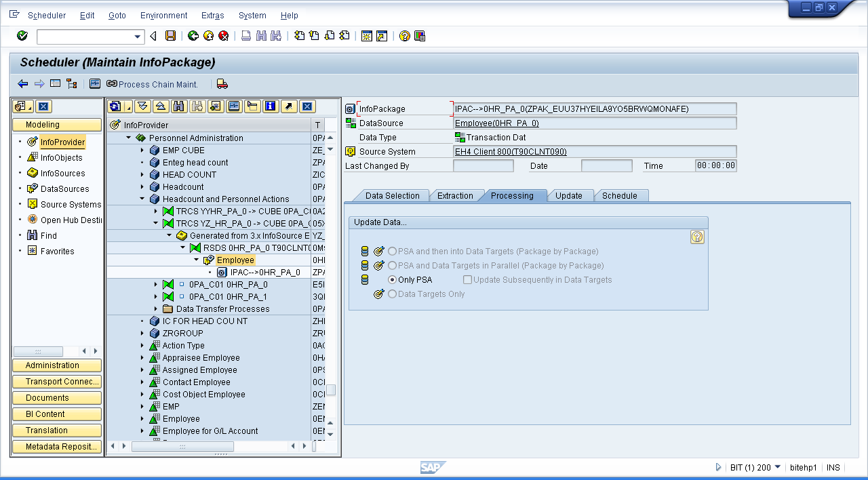Screen dimensions: 868x480
Task: Click the black arrow icon in the tree toolbar
Action: point(289,106)
